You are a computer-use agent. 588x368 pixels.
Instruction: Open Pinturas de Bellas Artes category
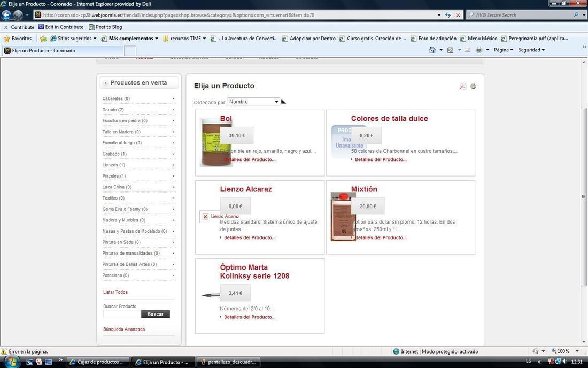click(138, 264)
